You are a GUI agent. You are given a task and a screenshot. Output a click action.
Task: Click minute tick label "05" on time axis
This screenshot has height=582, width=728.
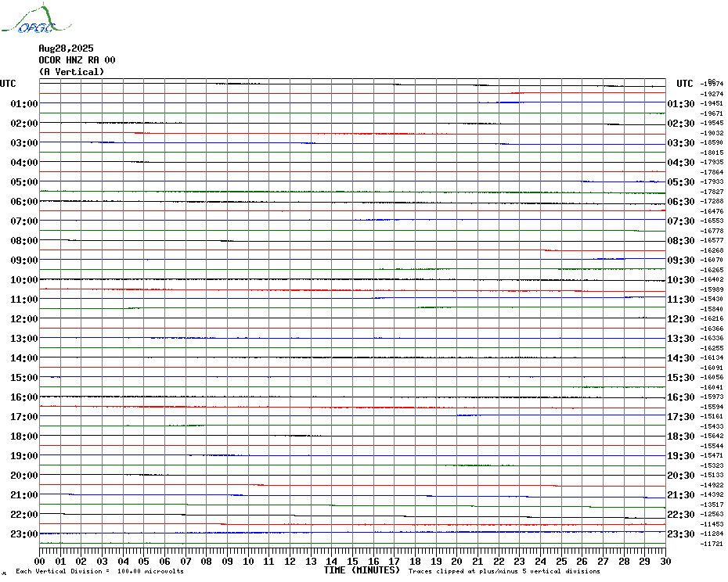(x=144, y=562)
